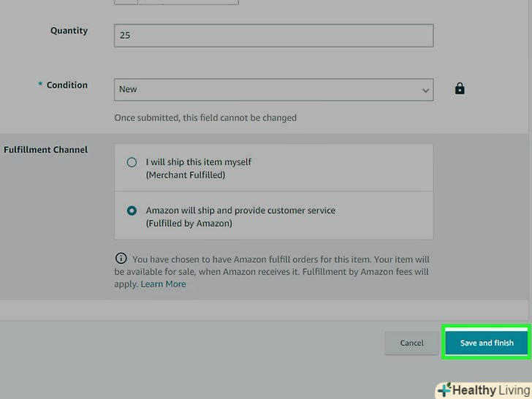This screenshot has height=399, width=532.
Task: Click the Fulfillment Channel label
Action: click(x=46, y=150)
